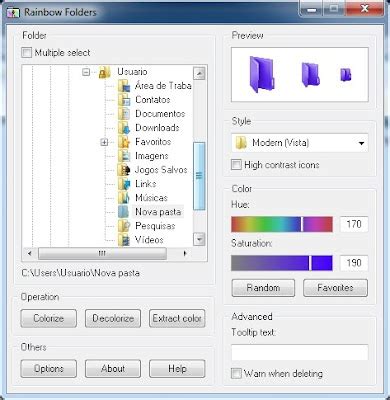Click the tree horizontal scrollbar thumb

coord(102,254)
